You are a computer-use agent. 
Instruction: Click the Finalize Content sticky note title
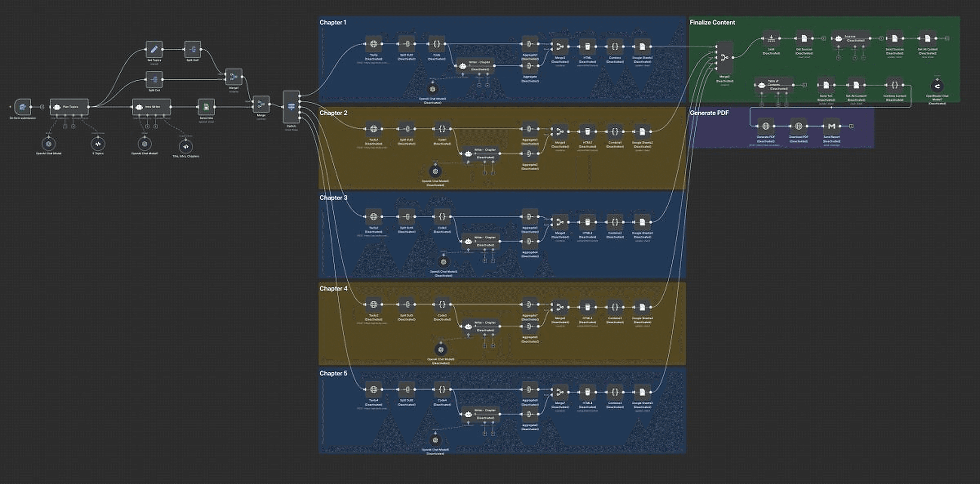[x=712, y=22]
